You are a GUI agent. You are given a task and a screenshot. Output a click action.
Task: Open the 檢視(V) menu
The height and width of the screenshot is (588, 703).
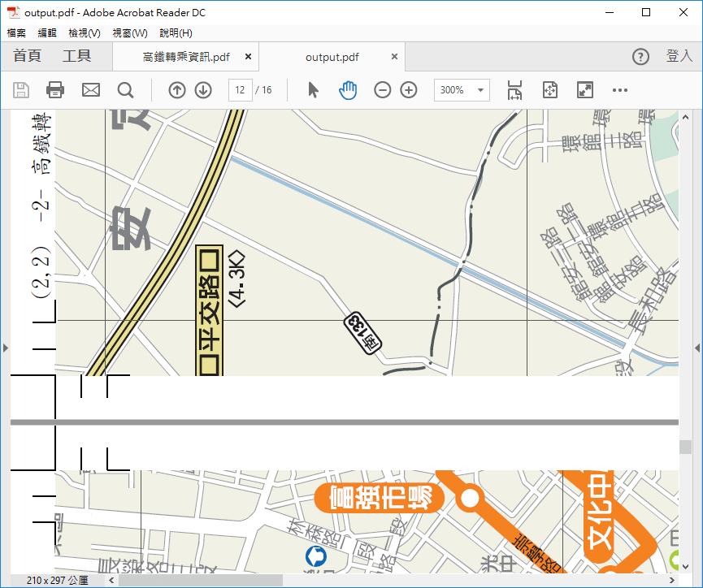click(85, 33)
